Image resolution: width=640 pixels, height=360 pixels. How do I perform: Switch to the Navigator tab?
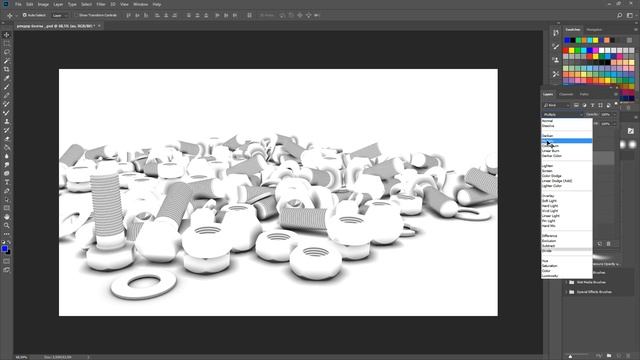tap(594, 30)
